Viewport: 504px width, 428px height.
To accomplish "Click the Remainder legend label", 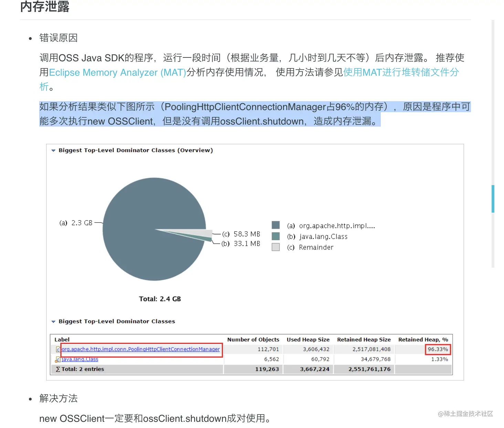I will 316,247.
